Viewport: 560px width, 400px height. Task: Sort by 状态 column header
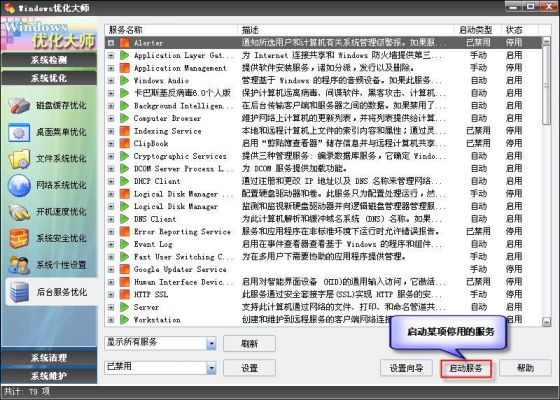coord(520,30)
